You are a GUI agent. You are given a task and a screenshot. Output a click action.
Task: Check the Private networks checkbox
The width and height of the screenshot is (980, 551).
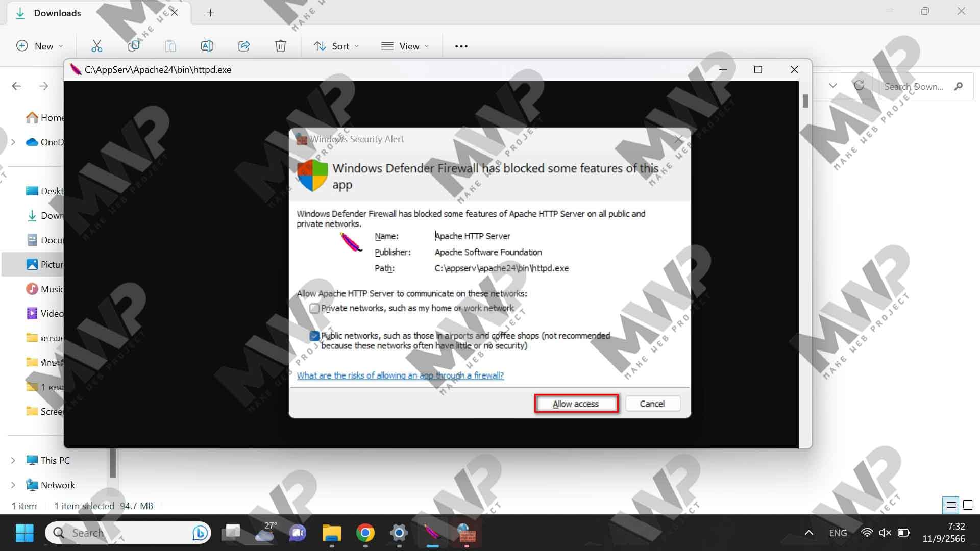314,308
